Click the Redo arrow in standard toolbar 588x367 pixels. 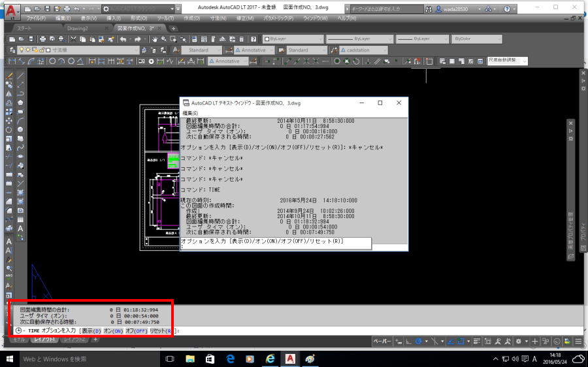138,39
